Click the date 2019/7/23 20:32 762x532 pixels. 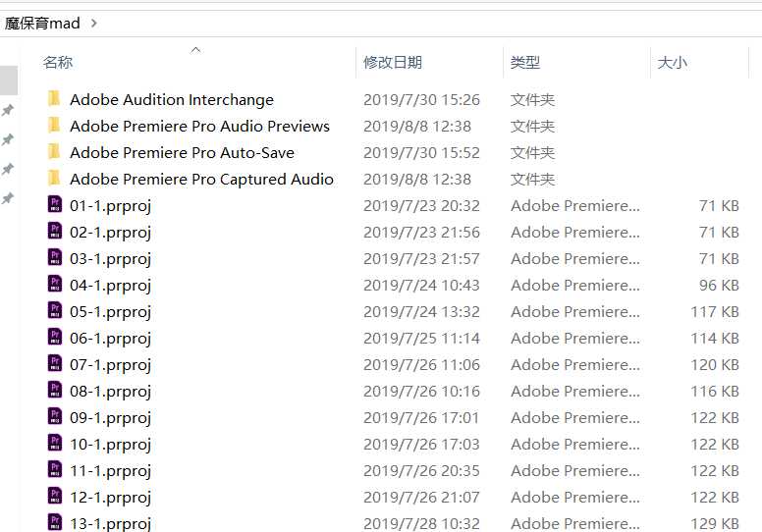pos(421,205)
